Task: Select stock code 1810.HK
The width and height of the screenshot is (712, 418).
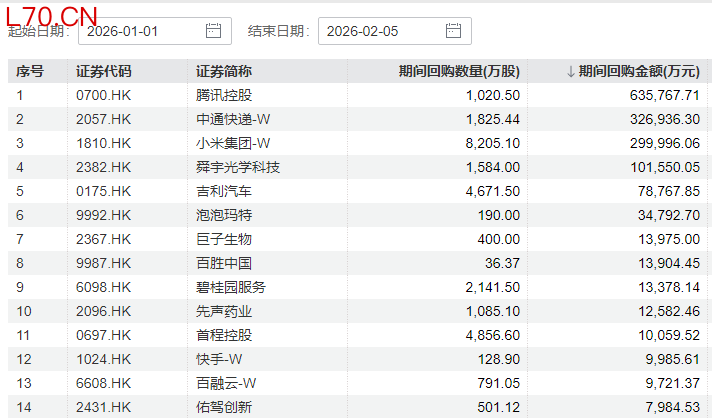Action: point(104,143)
